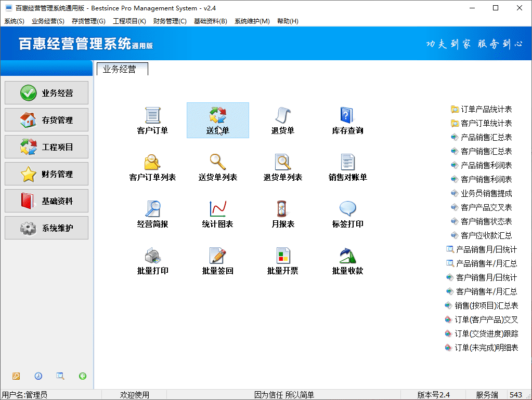532x400 pixels.
Task: Click the key icon at sidebar bottom
Action: pyautogui.click(x=16, y=376)
